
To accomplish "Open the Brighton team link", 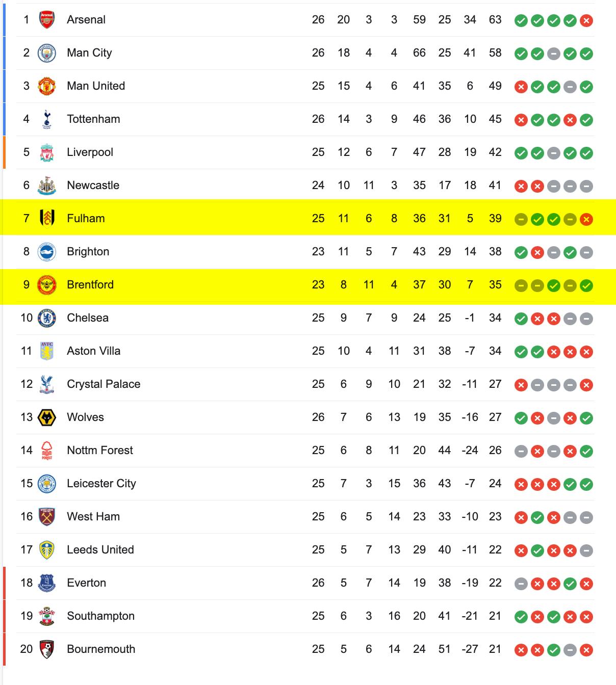I will [x=88, y=252].
